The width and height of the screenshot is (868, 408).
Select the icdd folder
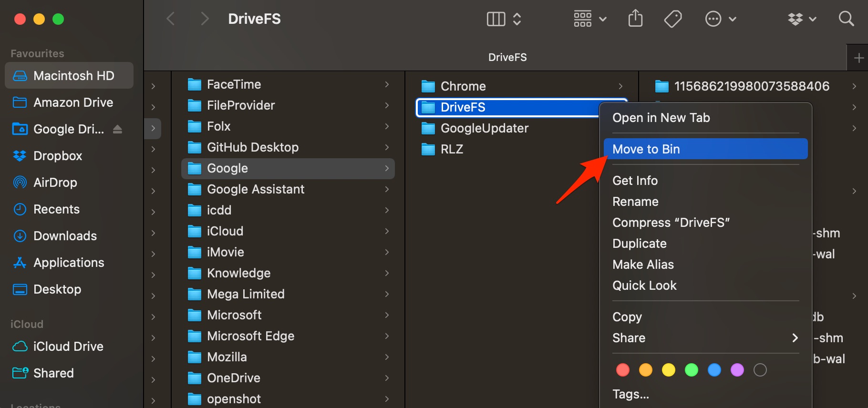click(x=288, y=210)
